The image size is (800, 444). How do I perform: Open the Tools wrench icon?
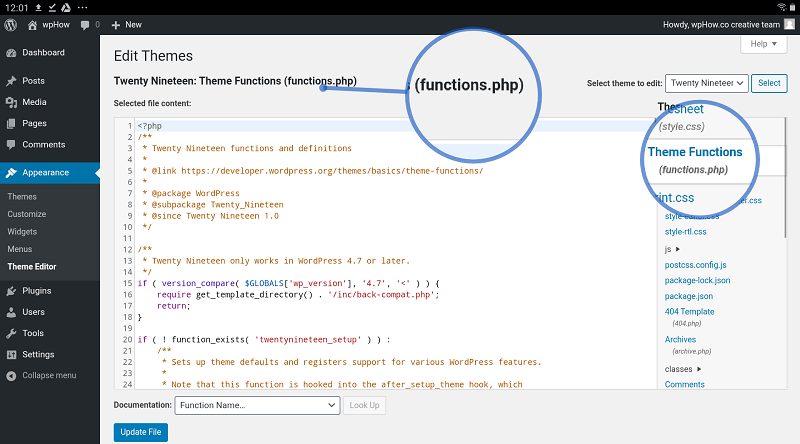coord(11,333)
